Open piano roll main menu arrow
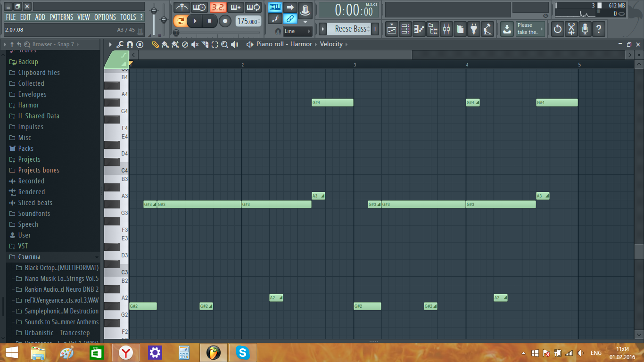Screen dimensions: 644x362 coord(110,44)
